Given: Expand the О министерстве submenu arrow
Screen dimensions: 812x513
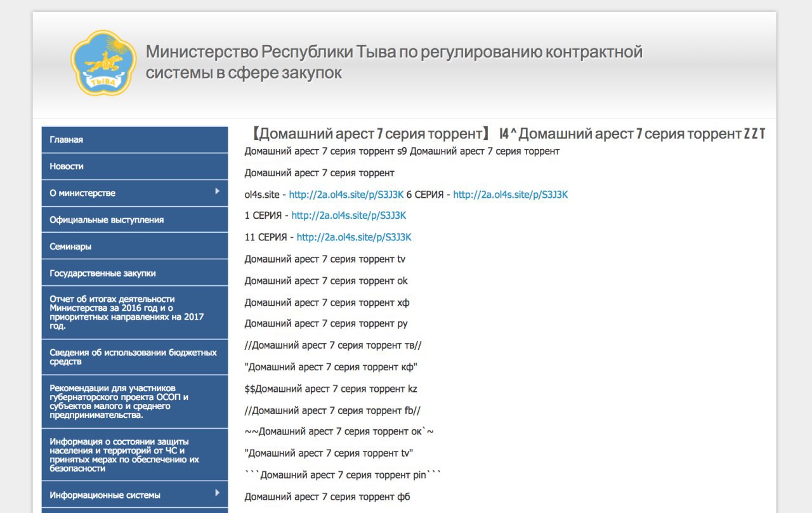Looking at the screenshot, I should pyautogui.click(x=218, y=191).
